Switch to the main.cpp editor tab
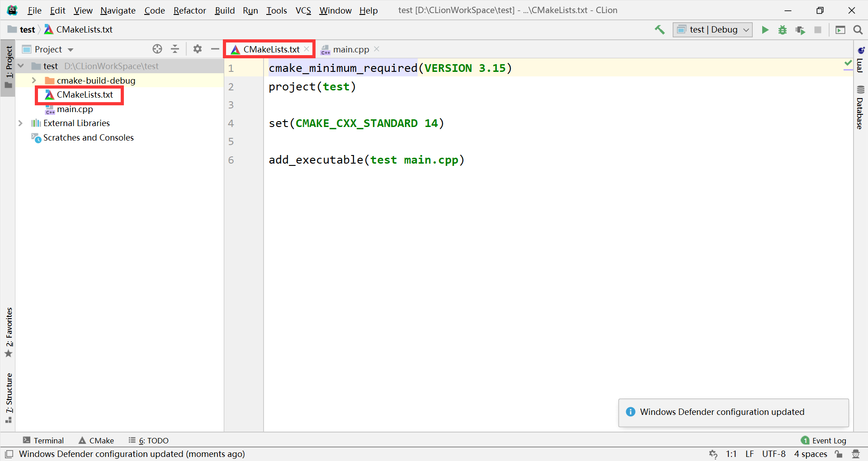The height and width of the screenshot is (461, 868). point(350,49)
